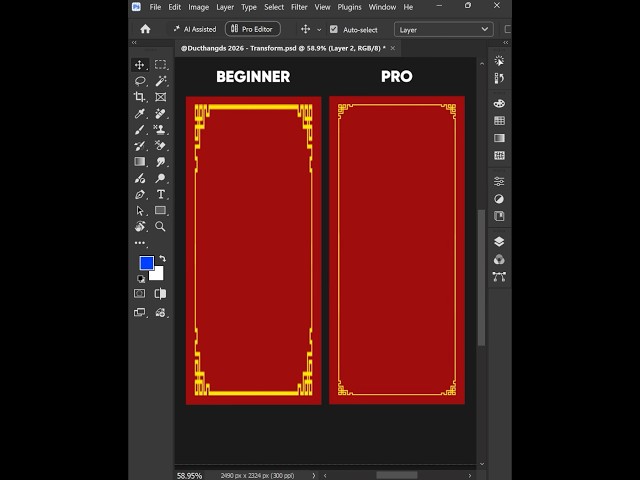Select the Move tool in the toolbox
640x480 pixels.
pyautogui.click(x=140, y=64)
